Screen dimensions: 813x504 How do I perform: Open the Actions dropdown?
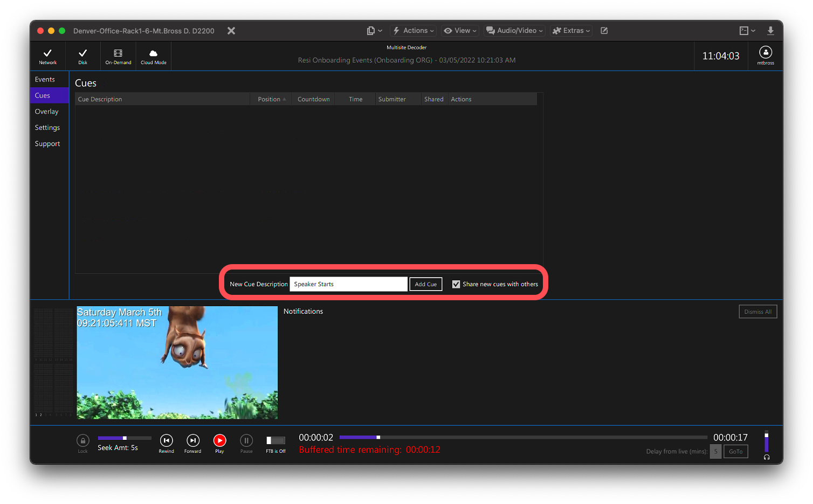pos(413,31)
